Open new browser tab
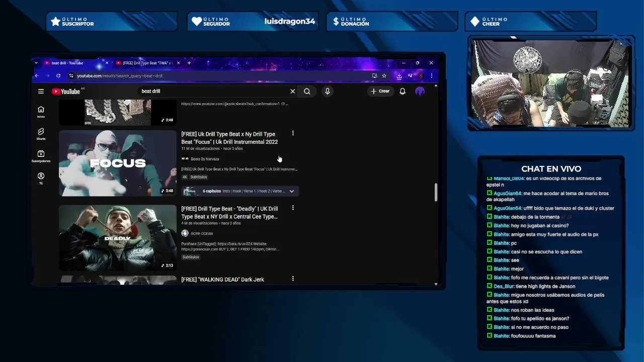The height and width of the screenshot is (362, 644). [x=189, y=63]
